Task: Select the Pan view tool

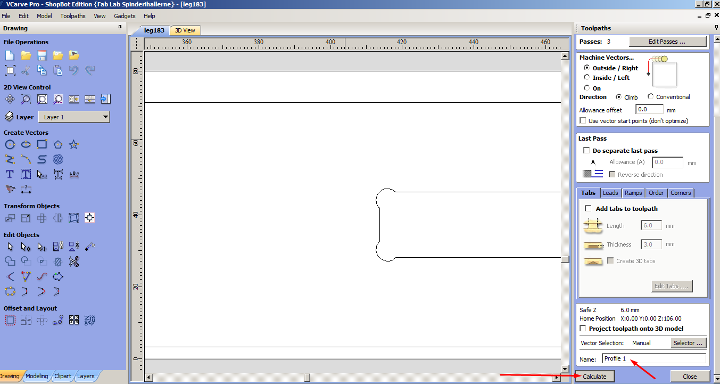Action: click(10, 99)
